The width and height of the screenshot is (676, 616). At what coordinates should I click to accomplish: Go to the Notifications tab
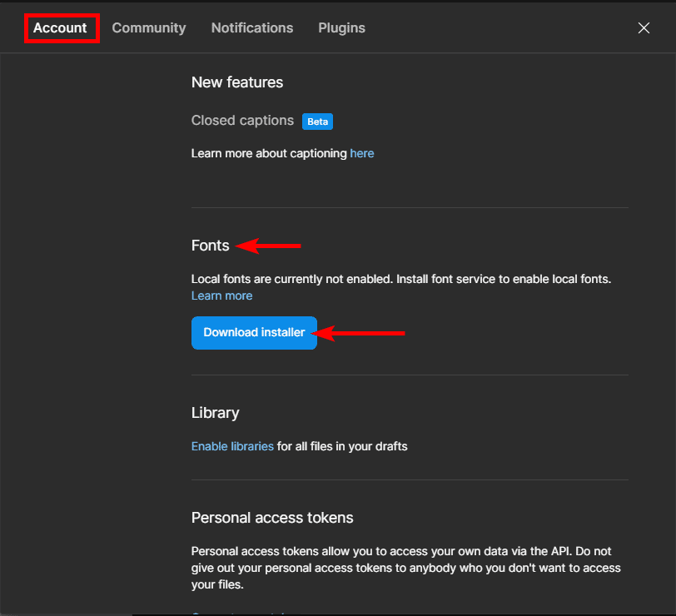click(252, 27)
